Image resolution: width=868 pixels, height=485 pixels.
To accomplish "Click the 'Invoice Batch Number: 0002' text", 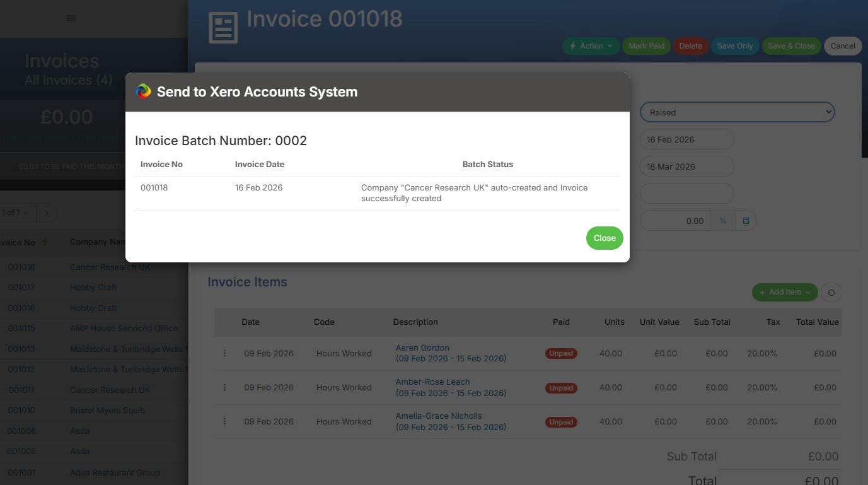I will (x=221, y=141).
